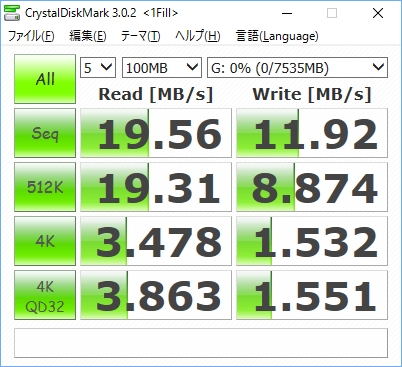Start the Seq sequential test
Screen dimensions: 402x367
(45, 133)
